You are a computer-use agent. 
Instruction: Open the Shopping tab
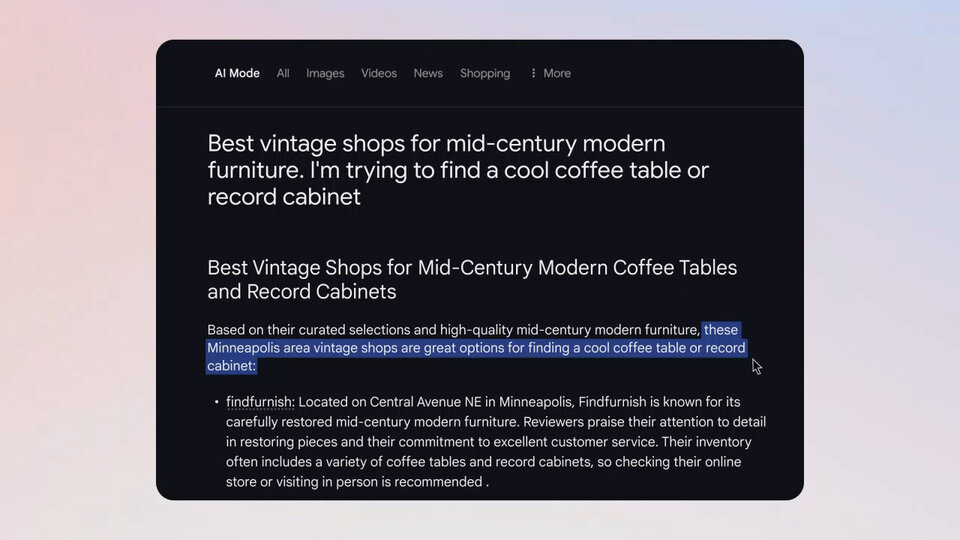click(485, 73)
